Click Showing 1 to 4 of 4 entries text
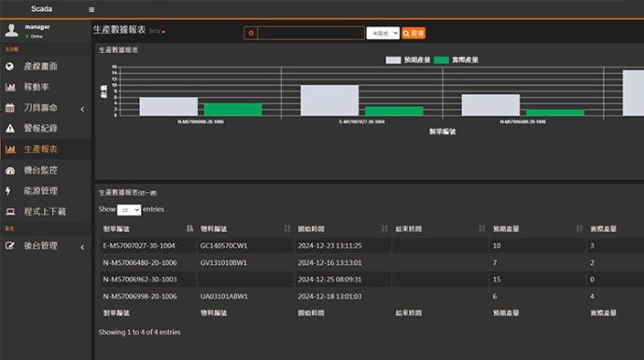 pos(139,332)
